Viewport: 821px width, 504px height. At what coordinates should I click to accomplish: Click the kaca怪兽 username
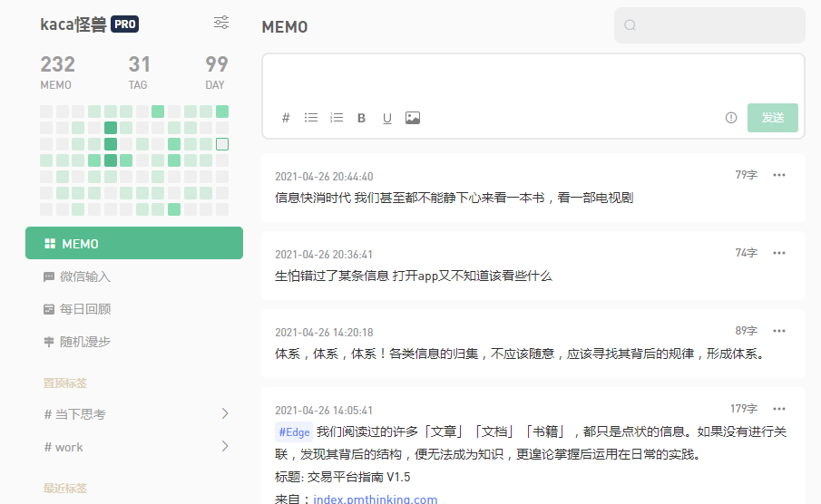pyautogui.click(x=73, y=24)
